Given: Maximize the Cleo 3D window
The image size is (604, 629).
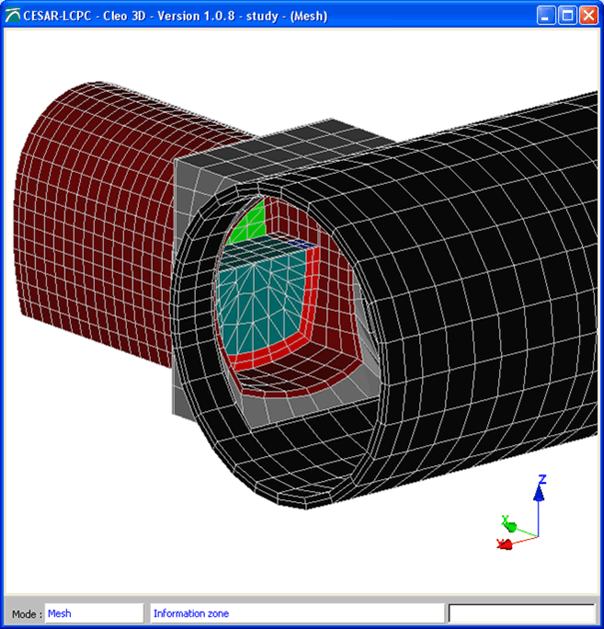Looking at the screenshot, I should (568, 16).
